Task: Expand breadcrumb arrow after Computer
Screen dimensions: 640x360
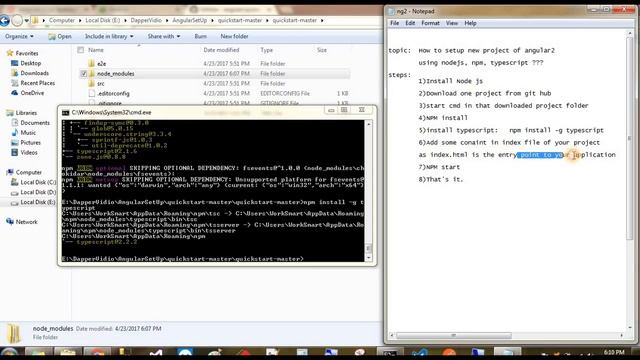Action: (x=80, y=20)
